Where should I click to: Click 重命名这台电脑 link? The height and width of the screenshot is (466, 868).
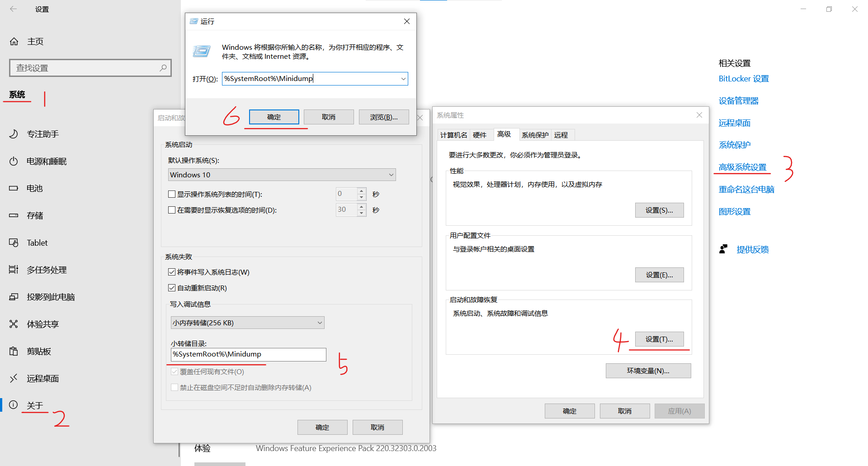[746, 190]
